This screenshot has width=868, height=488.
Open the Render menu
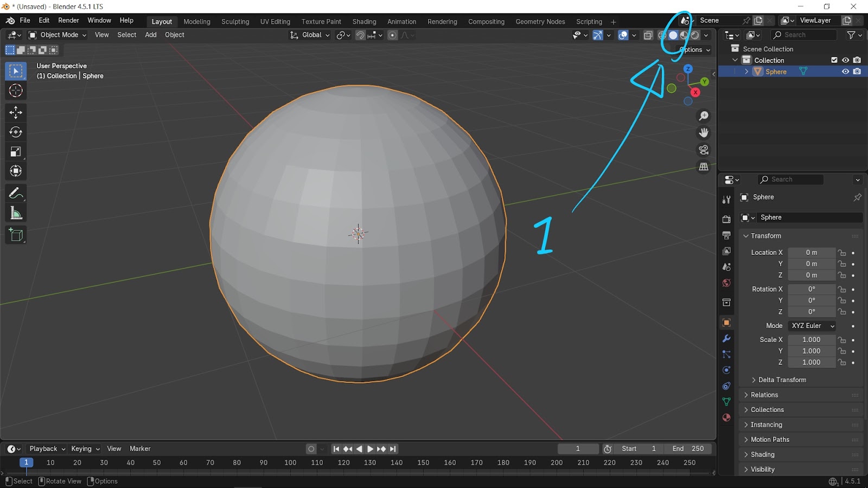(68, 21)
